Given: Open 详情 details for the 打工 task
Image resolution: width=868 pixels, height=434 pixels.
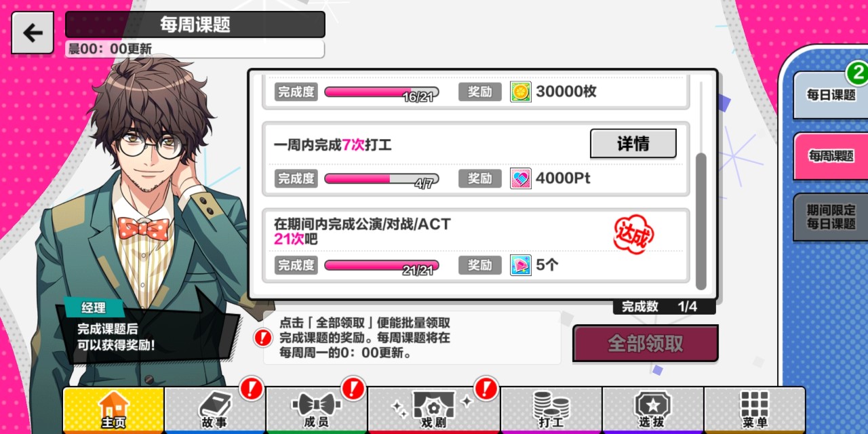Looking at the screenshot, I should 633,144.
